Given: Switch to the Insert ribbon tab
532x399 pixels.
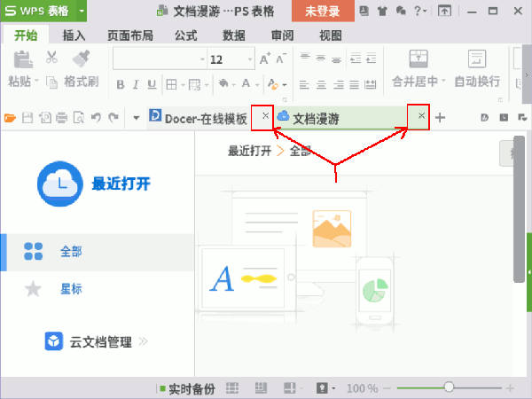Looking at the screenshot, I should coord(74,35).
